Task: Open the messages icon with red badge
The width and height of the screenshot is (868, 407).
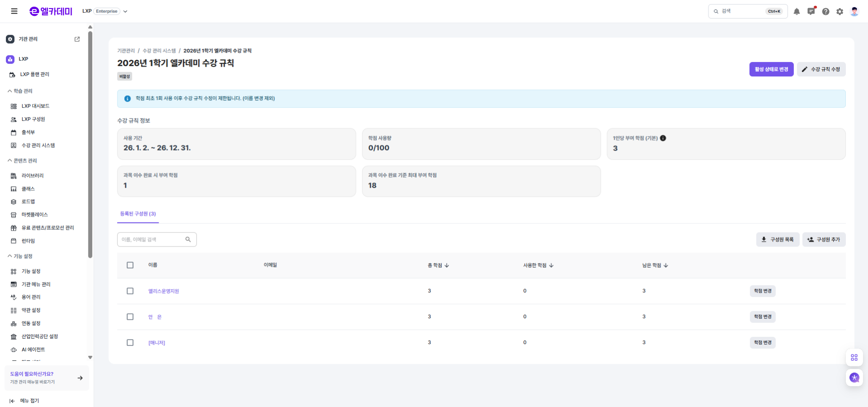Action: coord(811,11)
